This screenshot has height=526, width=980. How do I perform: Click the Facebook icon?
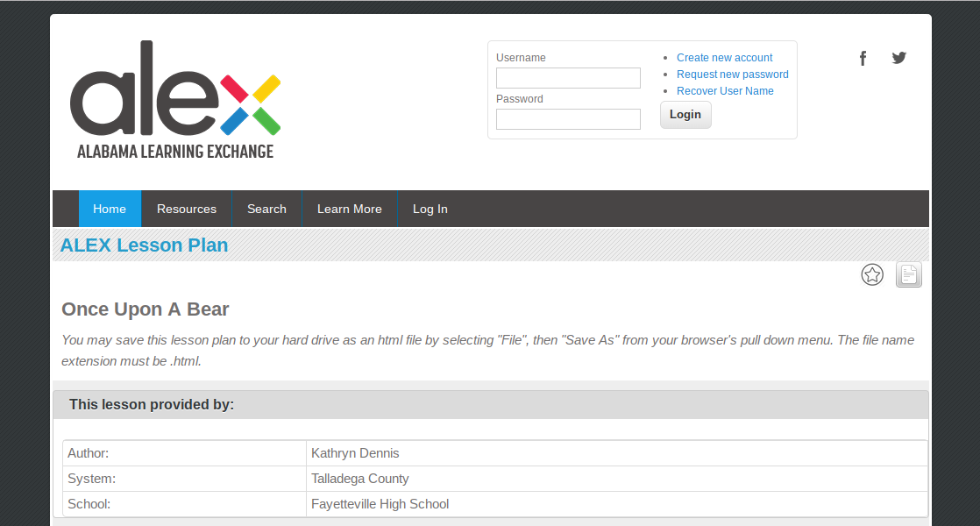point(863,59)
